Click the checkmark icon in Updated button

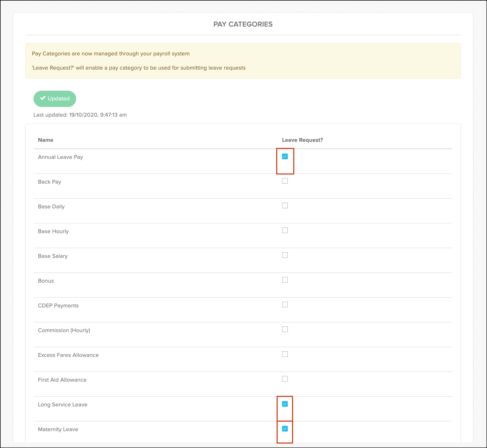43,98
